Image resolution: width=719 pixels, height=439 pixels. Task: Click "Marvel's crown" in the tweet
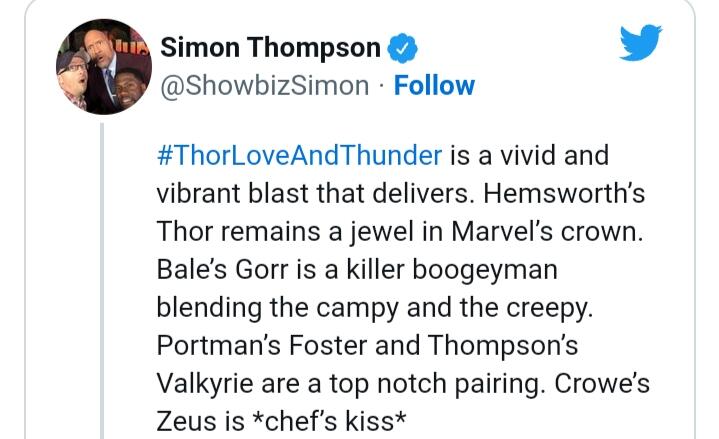(x=548, y=231)
